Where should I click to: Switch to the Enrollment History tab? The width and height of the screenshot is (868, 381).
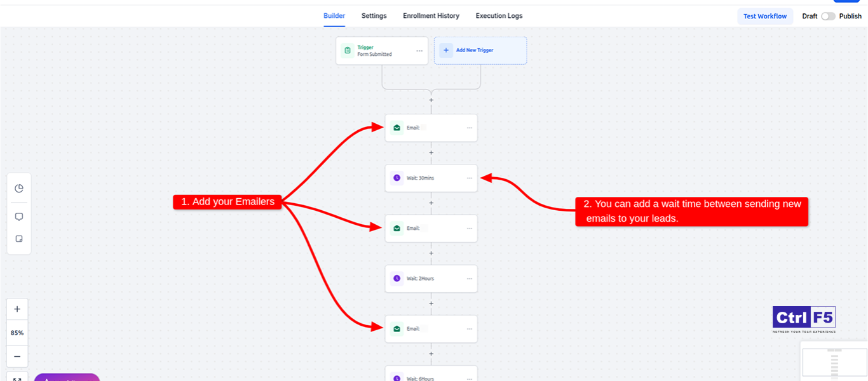[x=431, y=16]
